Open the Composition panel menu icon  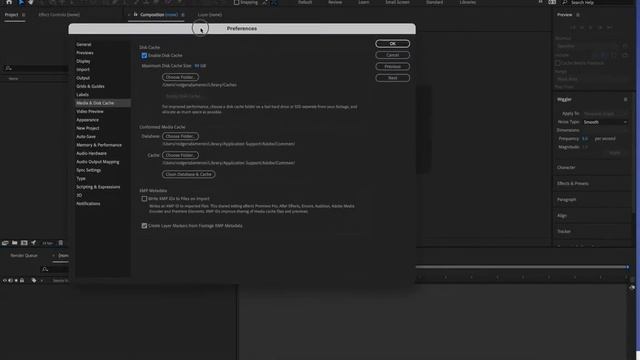183,15
